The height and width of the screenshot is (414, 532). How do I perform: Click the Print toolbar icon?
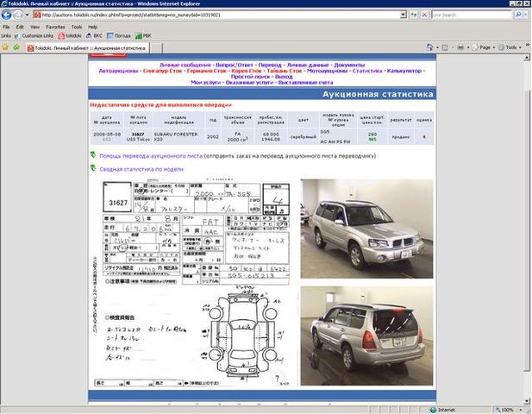click(460, 47)
